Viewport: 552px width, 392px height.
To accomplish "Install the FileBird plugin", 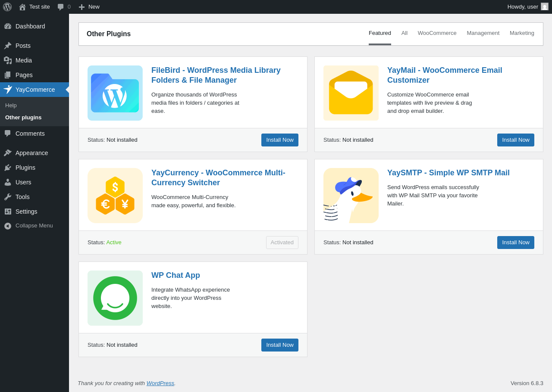I will (x=280, y=140).
